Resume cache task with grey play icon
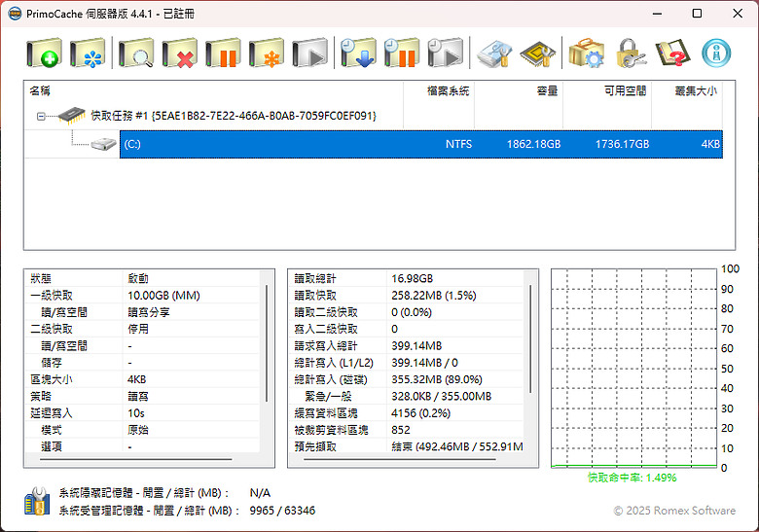 309,53
